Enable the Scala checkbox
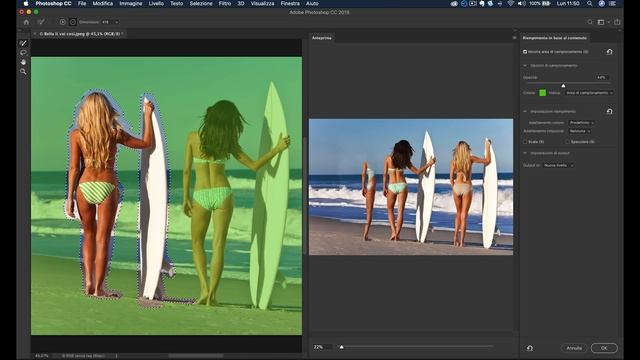640x360 pixels. coord(525,142)
